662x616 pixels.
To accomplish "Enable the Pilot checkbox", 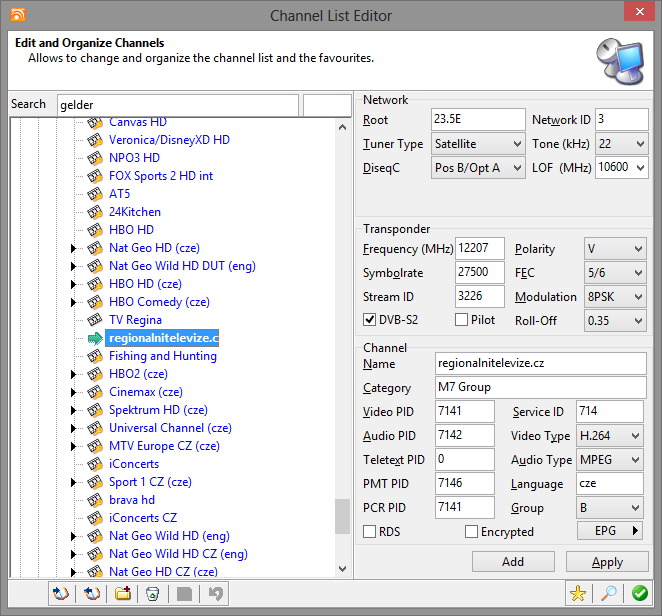I will coord(462,320).
